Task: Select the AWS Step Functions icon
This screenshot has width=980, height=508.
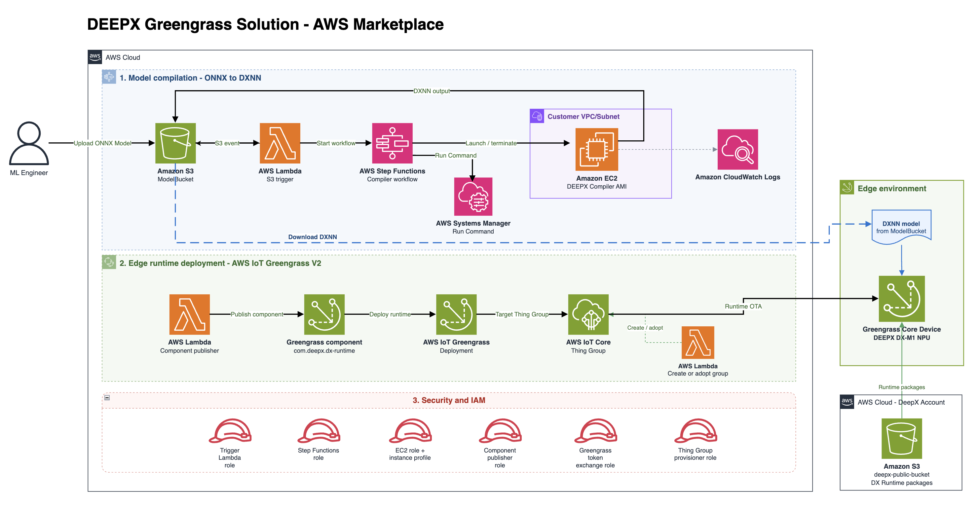Action: [392, 143]
